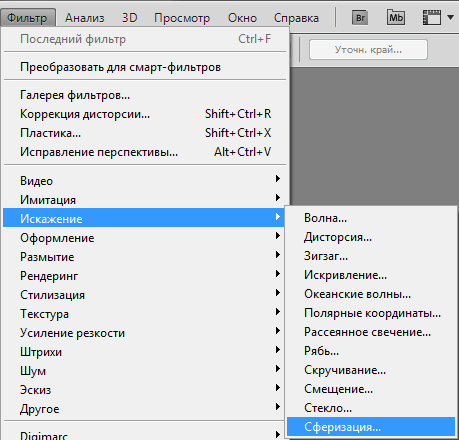
Task: Launch Bridge via the Br icon
Action: pyautogui.click(x=360, y=17)
